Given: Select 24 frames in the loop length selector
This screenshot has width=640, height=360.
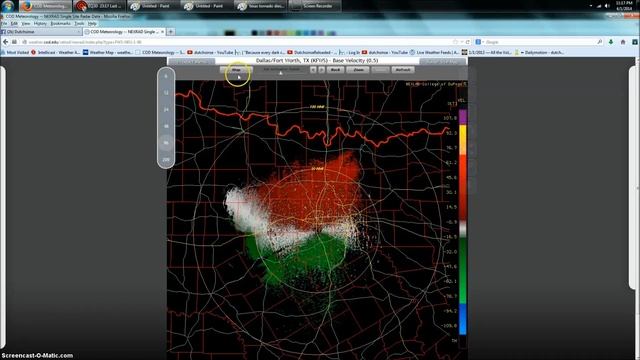Looking at the screenshot, I should point(166,109).
